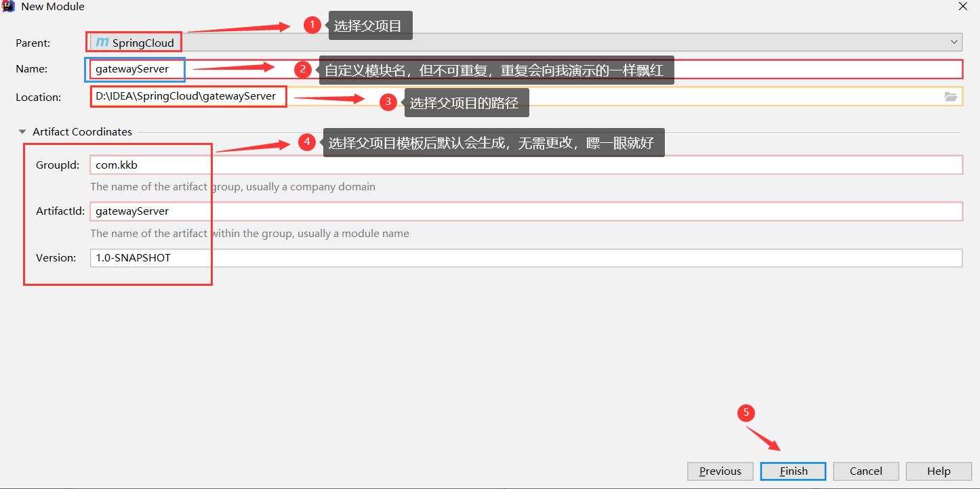980x489 pixels.
Task: Click the Version field 1.0-SNAPSHOT
Action: [526, 258]
